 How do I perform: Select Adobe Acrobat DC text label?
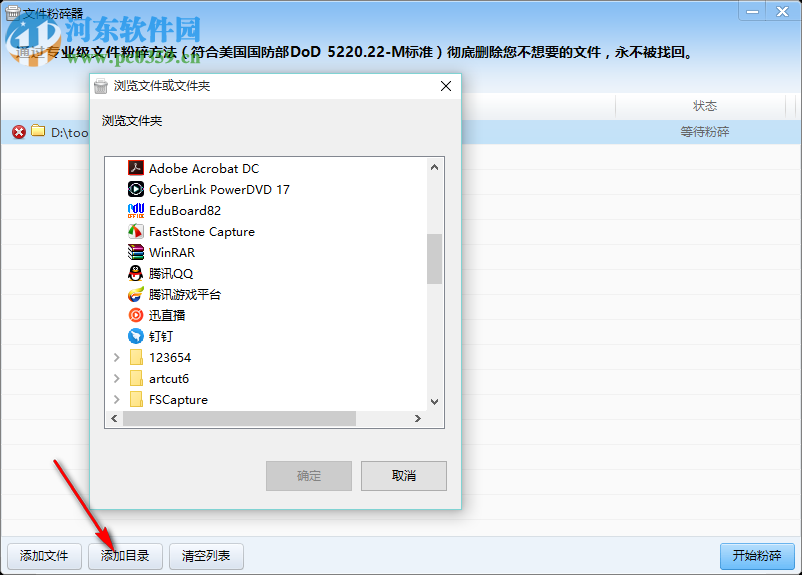pos(204,168)
